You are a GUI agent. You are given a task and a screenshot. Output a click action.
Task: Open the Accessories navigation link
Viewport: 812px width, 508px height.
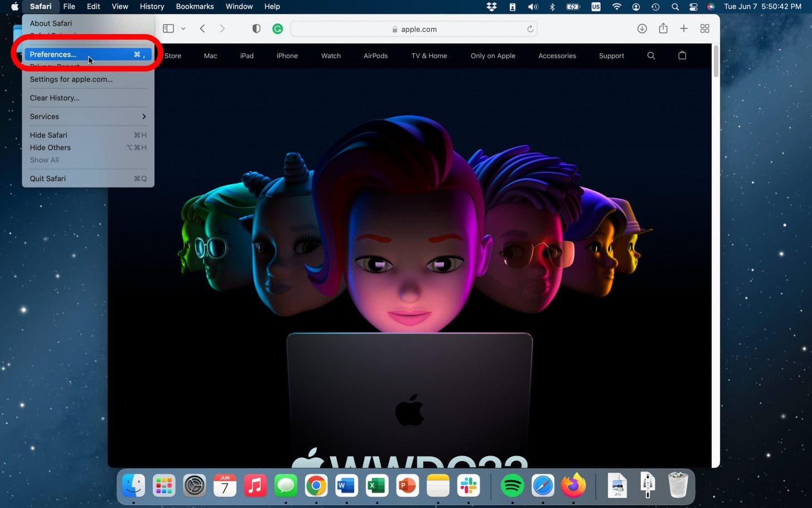pos(557,56)
